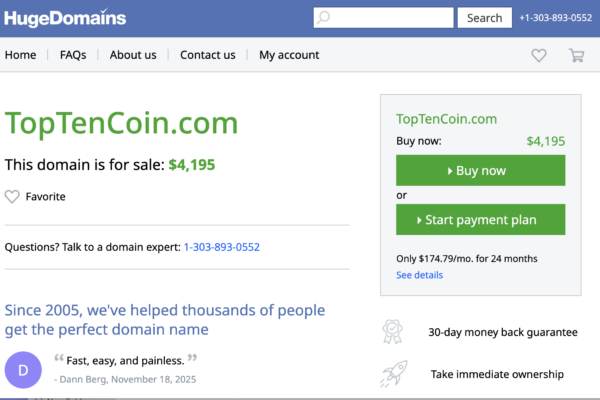The image size is (600, 400).
Task: Open the shopping cart icon
Action: coord(576,56)
